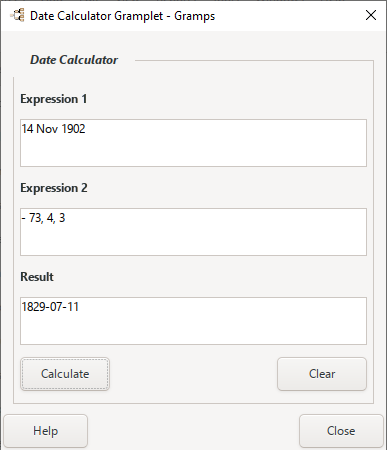Dismiss the dialog using the Close button
This screenshot has width=387, height=450.
point(341,431)
